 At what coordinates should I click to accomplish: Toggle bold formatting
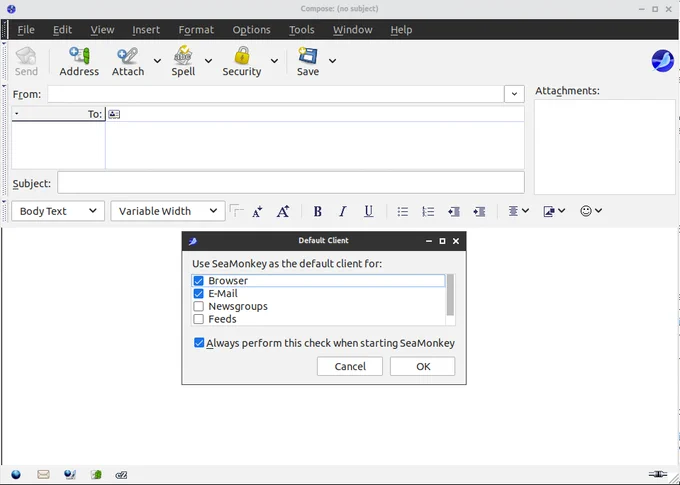coord(317,211)
